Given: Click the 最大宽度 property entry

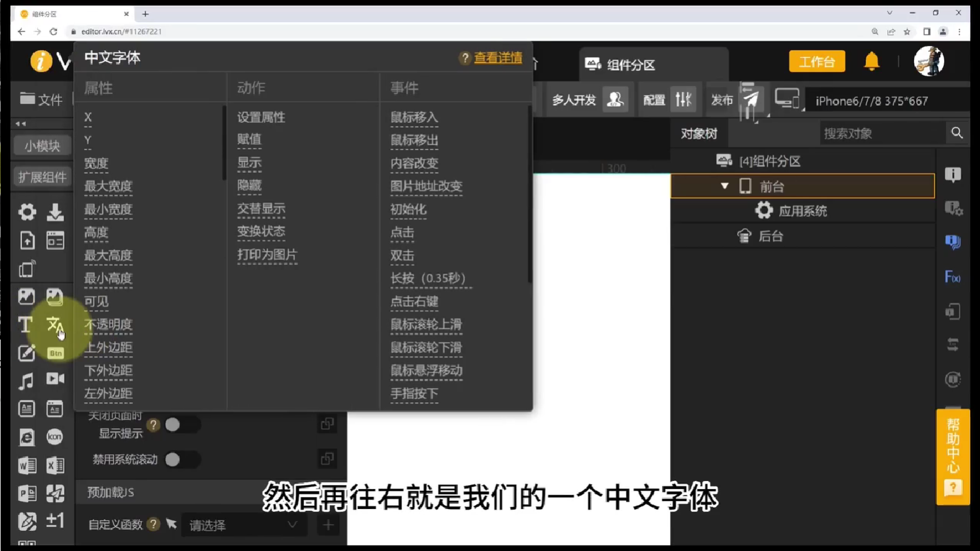Looking at the screenshot, I should (108, 186).
